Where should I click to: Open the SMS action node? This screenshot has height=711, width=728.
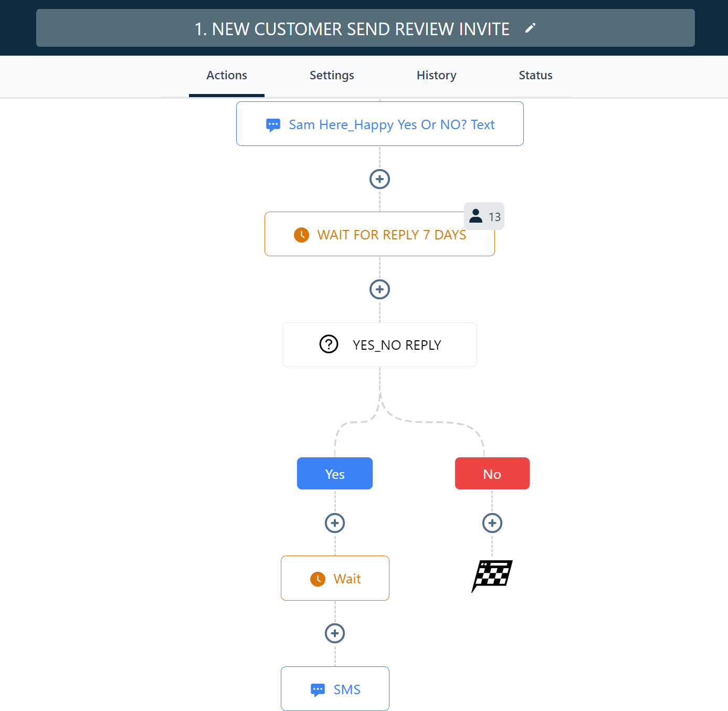point(335,688)
